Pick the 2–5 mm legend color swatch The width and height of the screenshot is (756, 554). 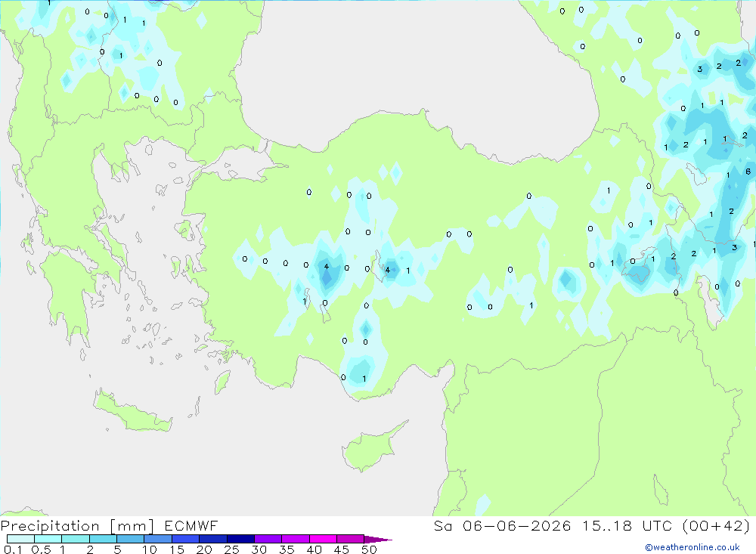pyautogui.click(x=103, y=539)
